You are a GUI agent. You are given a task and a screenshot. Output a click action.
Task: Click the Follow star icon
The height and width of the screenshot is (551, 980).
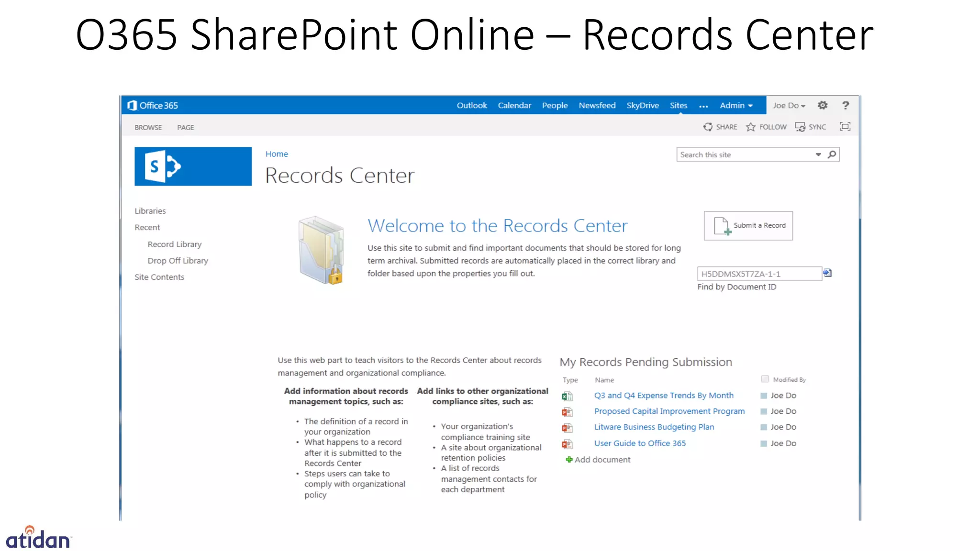[x=750, y=127]
